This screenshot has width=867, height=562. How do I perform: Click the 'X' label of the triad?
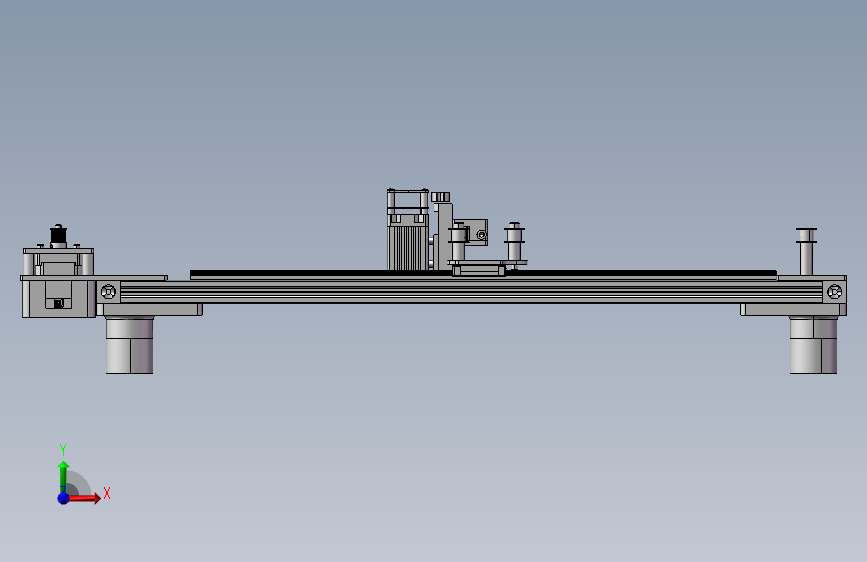(107, 493)
